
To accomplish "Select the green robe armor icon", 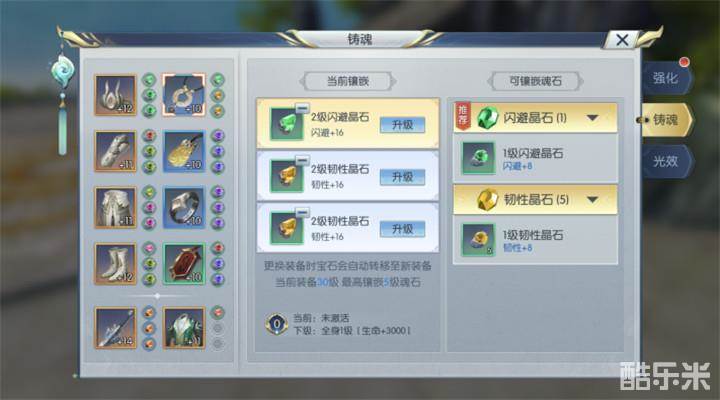I will coord(184,328).
